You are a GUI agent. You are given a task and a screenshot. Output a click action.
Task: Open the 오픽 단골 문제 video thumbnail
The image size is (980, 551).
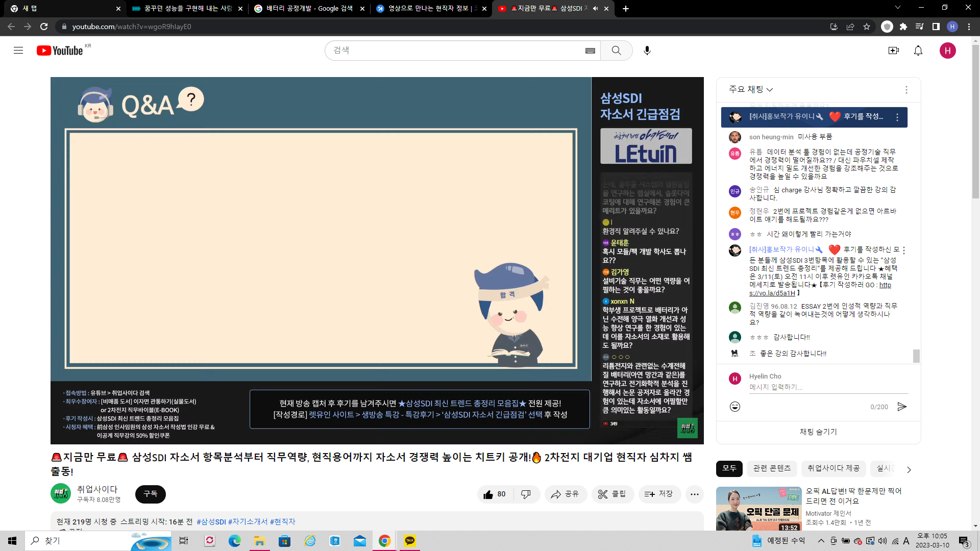pyautogui.click(x=759, y=509)
